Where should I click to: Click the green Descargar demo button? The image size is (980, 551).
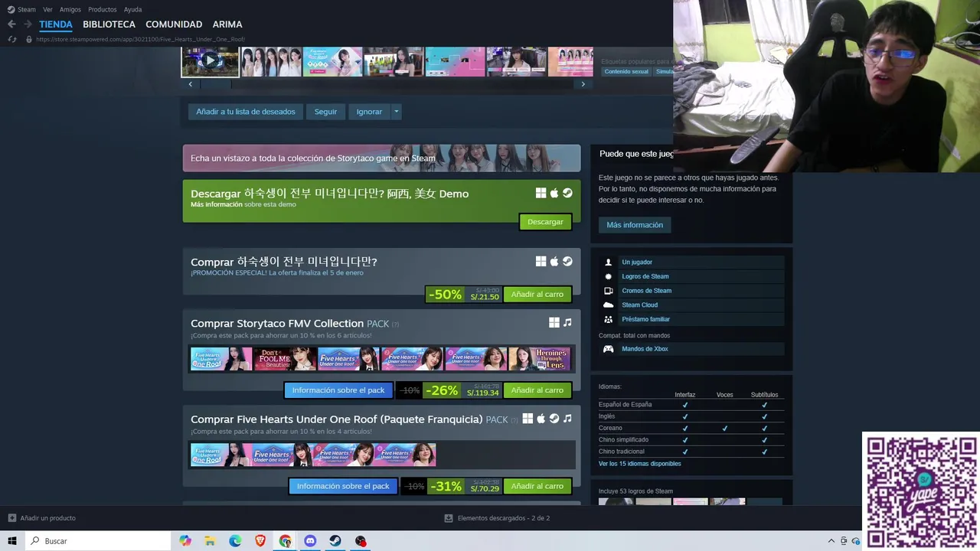point(545,222)
